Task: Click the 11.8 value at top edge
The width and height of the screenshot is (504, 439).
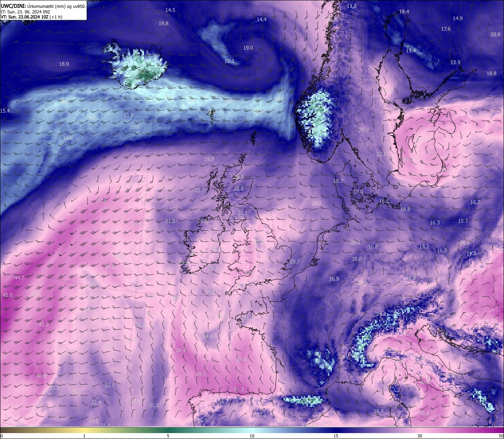Action: pyautogui.click(x=352, y=6)
